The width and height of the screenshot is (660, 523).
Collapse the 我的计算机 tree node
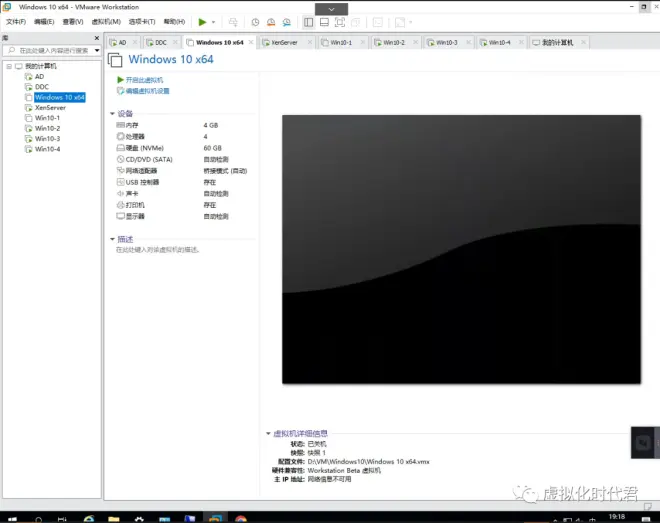(x=9, y=66)
